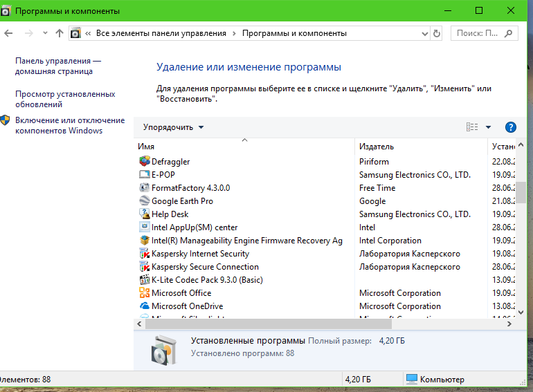This screenshot has width=533, height=392.
Task: Click the installed programs disc icon
Action: point(164,350)
